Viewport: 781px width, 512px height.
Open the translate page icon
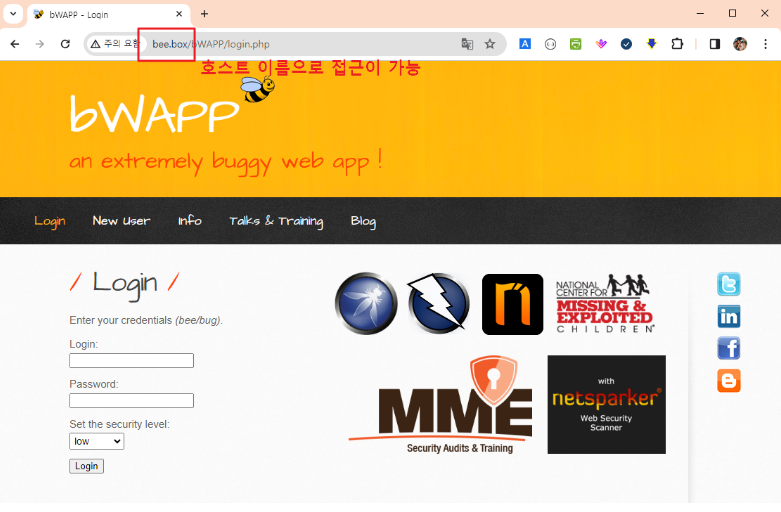click(467, 44)
